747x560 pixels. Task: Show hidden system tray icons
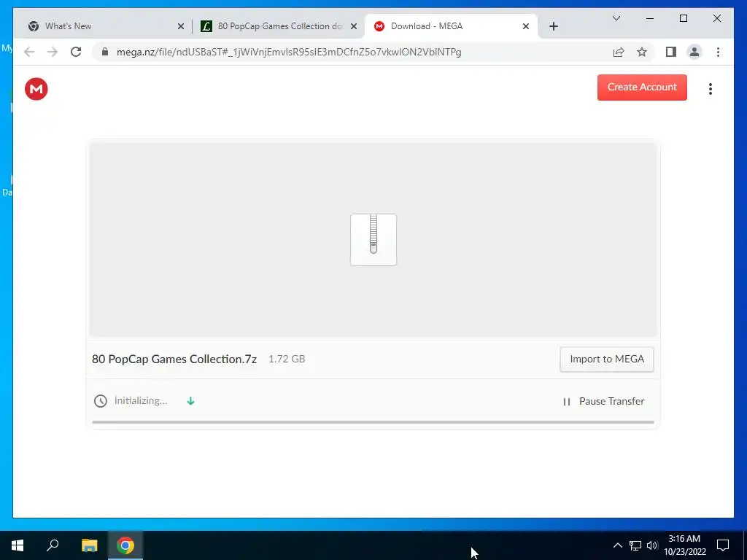(x=617, y=545)
